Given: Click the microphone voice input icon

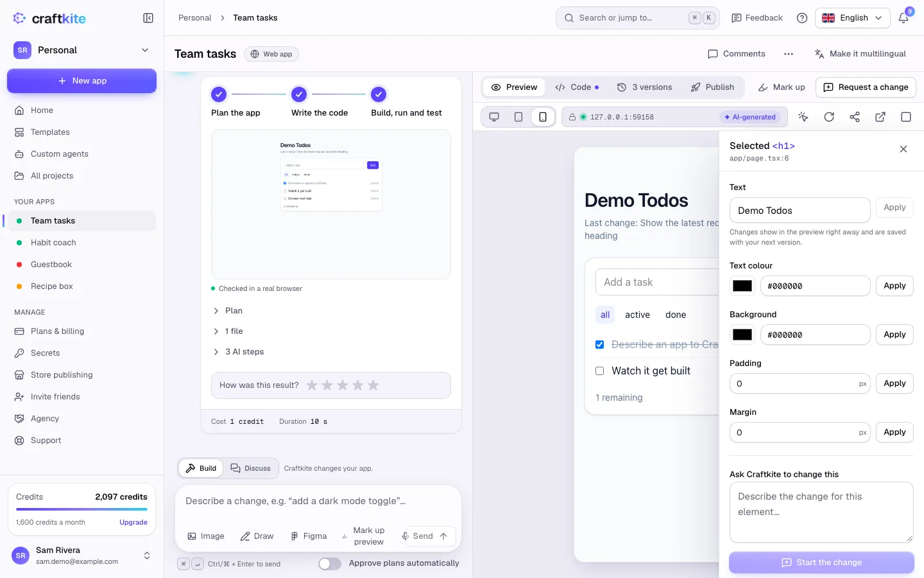Looking at the screenshot, I should pos(406,536).
